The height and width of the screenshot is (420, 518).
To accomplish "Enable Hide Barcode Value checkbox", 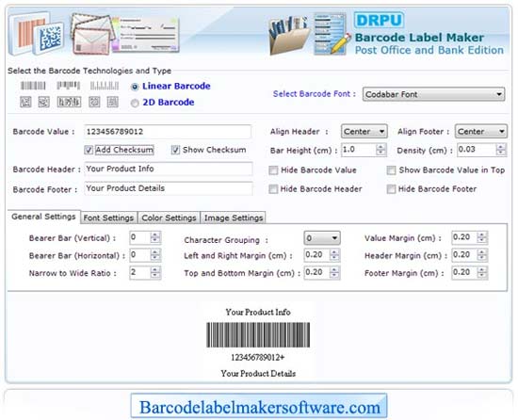I will [x=273, y=170].
